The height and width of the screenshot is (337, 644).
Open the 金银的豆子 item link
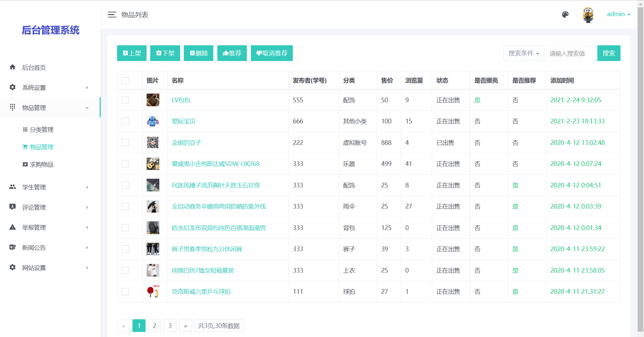point(186,143)
